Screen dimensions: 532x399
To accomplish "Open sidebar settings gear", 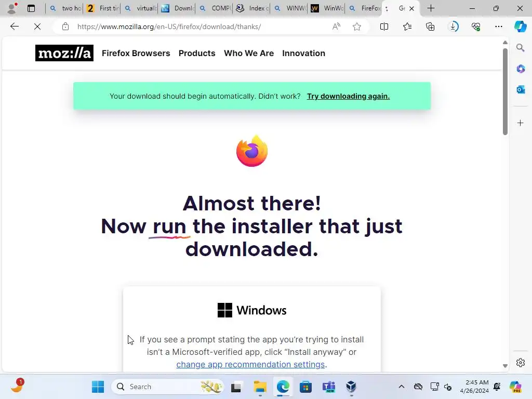I will 521,363.
